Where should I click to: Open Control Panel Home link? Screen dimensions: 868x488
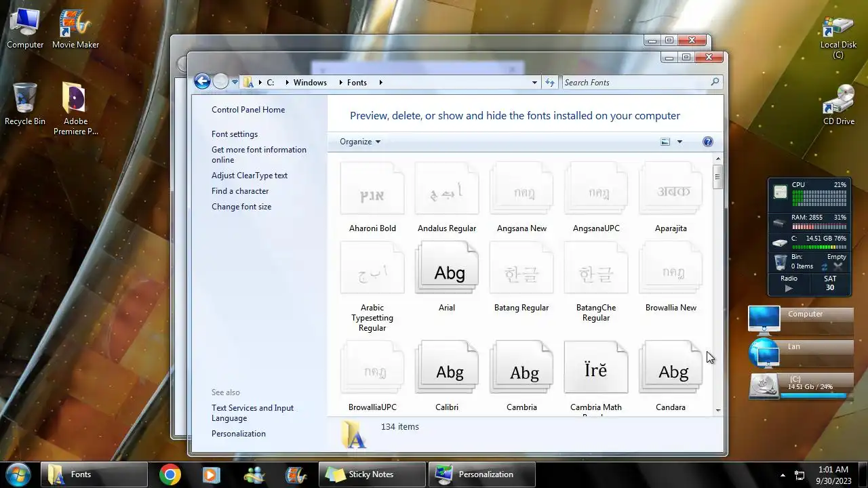[x=248, y=110]
